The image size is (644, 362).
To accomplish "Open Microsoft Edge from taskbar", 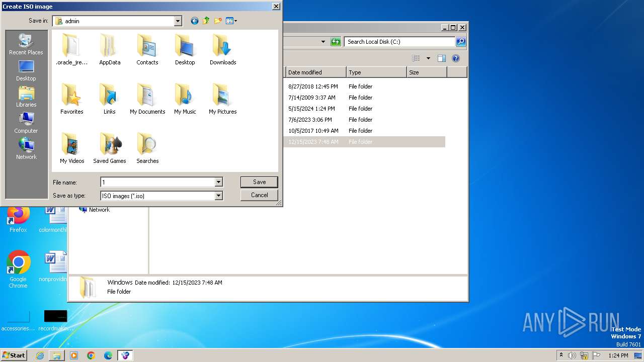I will (108, 355).
